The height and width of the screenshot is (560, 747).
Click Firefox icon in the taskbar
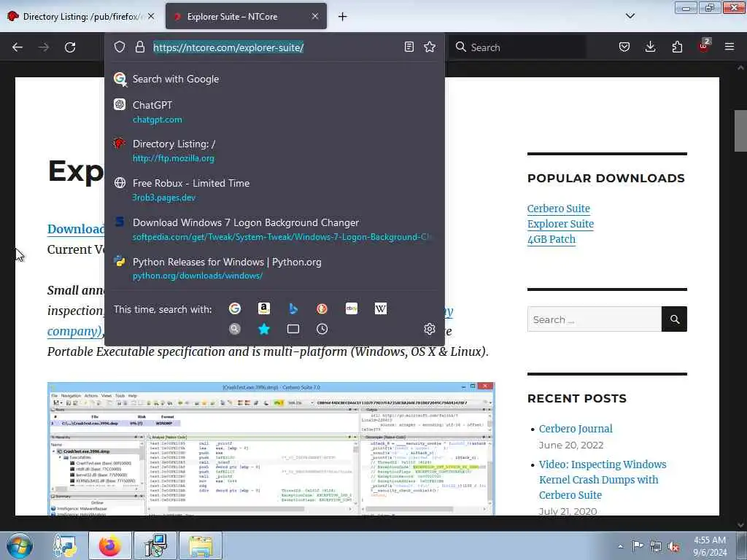click(110, 545)
